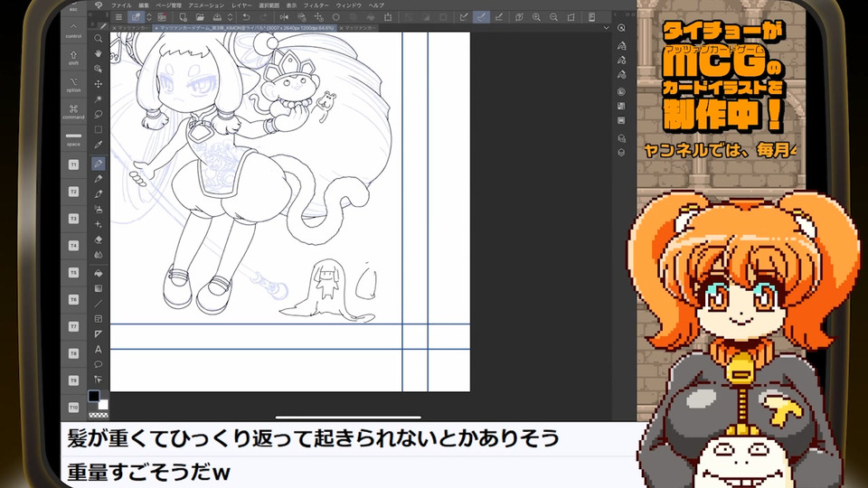Select the Lasso selection tool

click(x=98, y=114)
